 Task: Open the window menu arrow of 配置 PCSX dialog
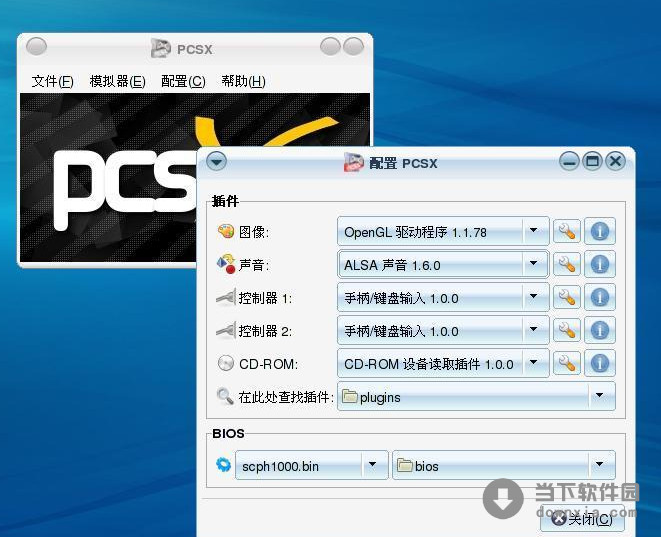[x=216, y=162]
